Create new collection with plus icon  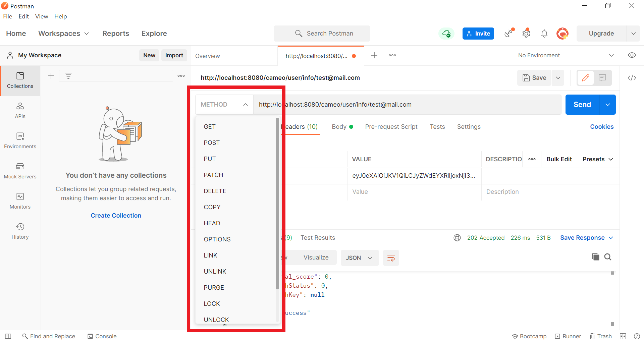click(51, 76)
